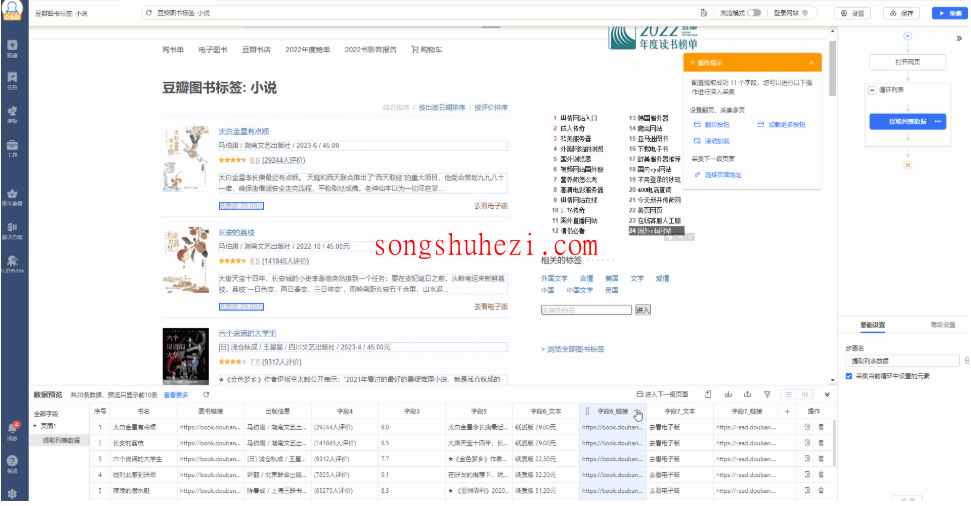The image size is (971, 506).
Task: Open the filter funnel icon in preview toolbar
Action: point(767,395)
